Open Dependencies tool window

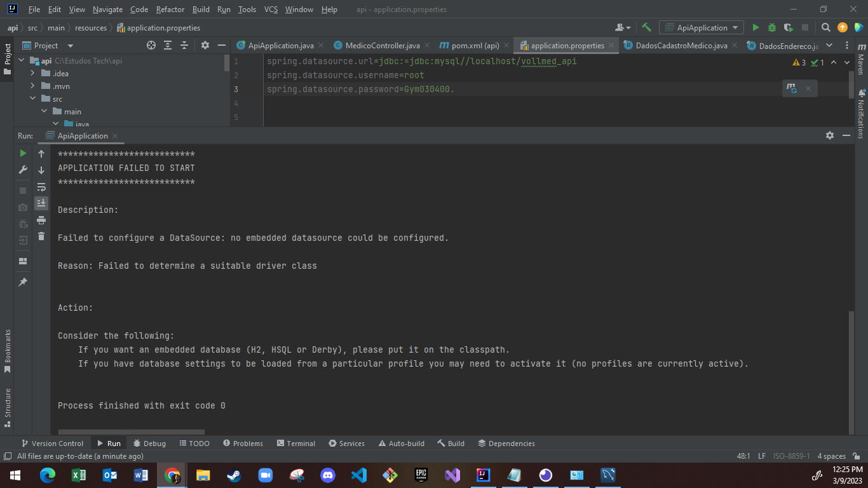[x=506, y=444]
